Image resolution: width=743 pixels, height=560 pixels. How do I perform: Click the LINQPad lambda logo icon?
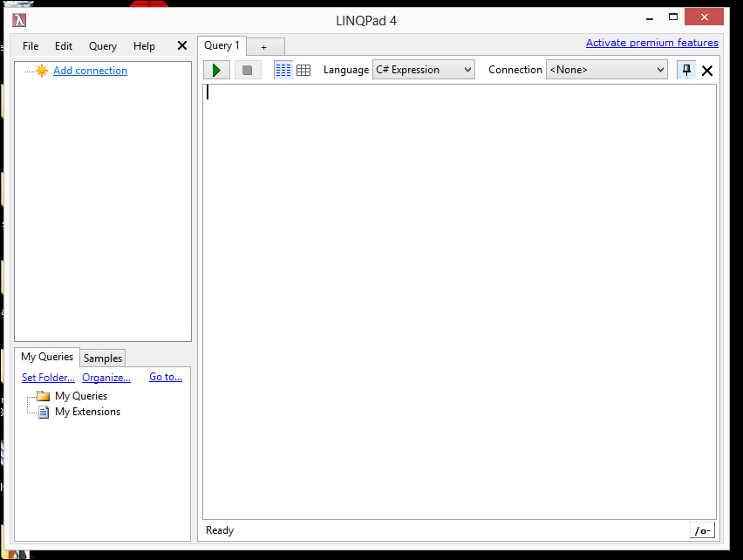pyautogui.click(x=19, y=20)
